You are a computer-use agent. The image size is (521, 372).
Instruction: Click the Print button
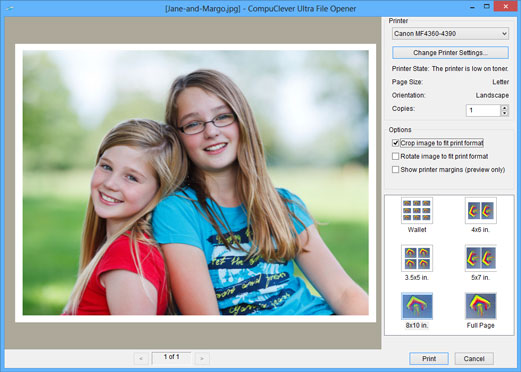pyautogui.click(x=429, y=359)
